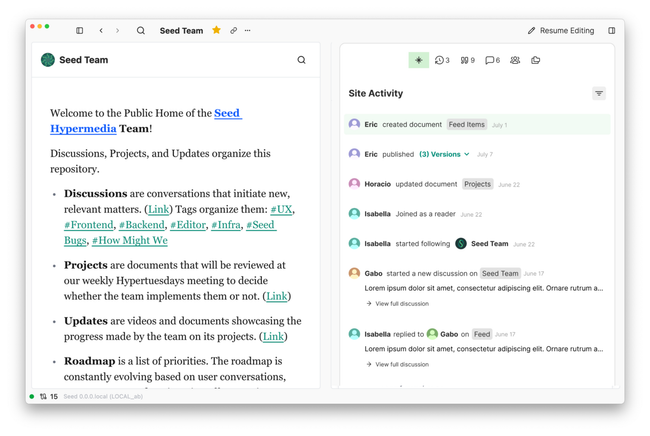Toggle the left sidebar panel icon
This screenshot has height=436, width=650.
click(80, 31)
